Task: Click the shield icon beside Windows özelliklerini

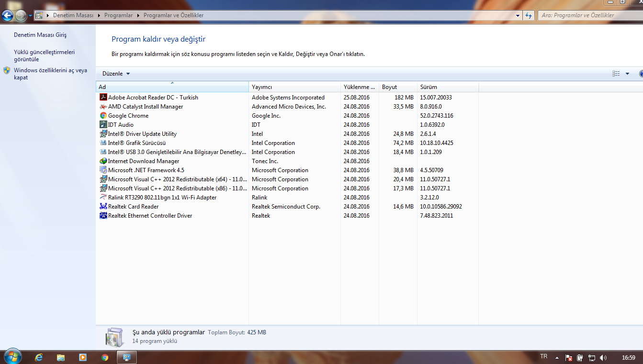Action: point(7,70)
